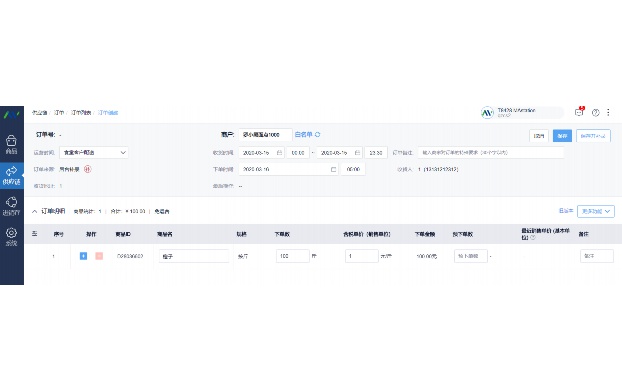Screen dimensions: 622x391
Task: Click the user avatar in the header
Action: [x=487, y=113]
